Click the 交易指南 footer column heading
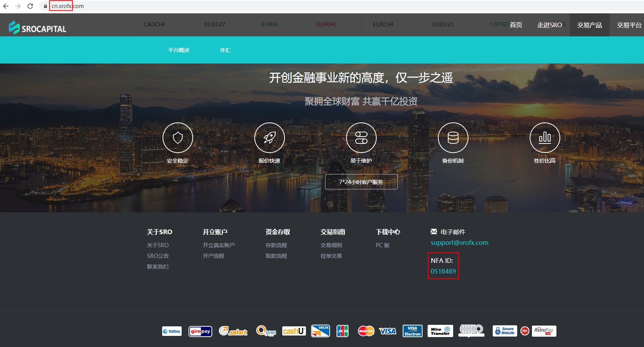The height and width of the screenshot is (347, 644). [333, 232]
